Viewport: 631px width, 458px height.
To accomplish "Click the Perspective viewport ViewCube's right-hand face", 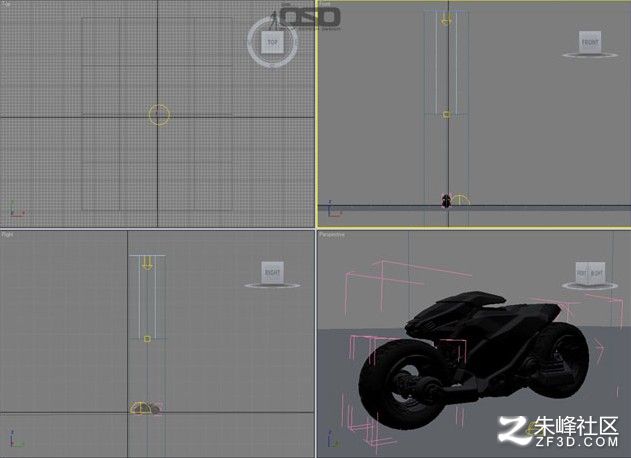I will tap(597, 274).
